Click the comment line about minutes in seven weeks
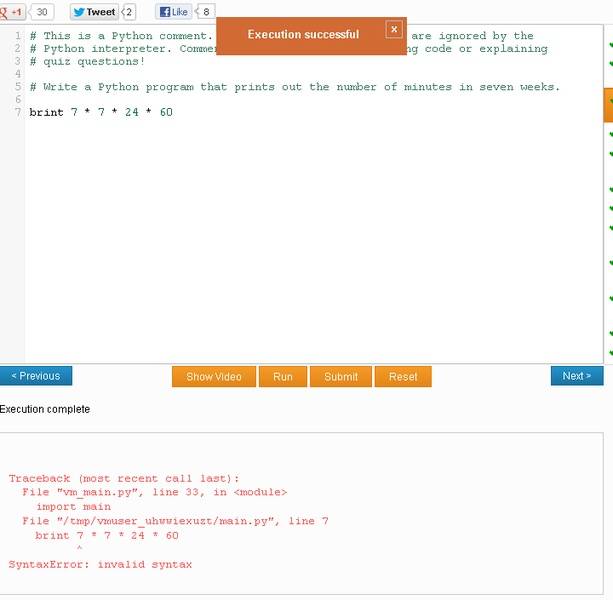 [x=295, y=87]
